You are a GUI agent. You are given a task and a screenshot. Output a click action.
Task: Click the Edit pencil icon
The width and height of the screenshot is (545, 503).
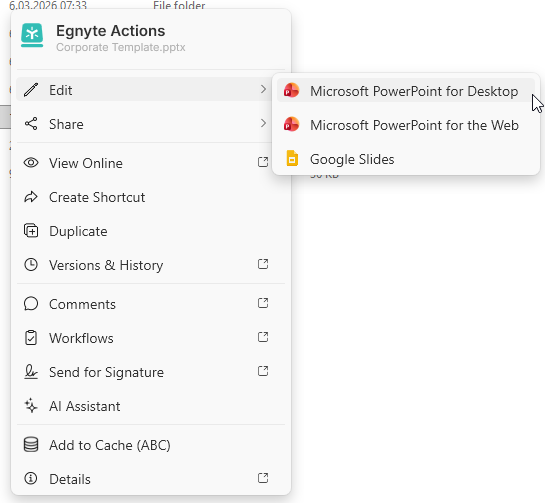31,90
